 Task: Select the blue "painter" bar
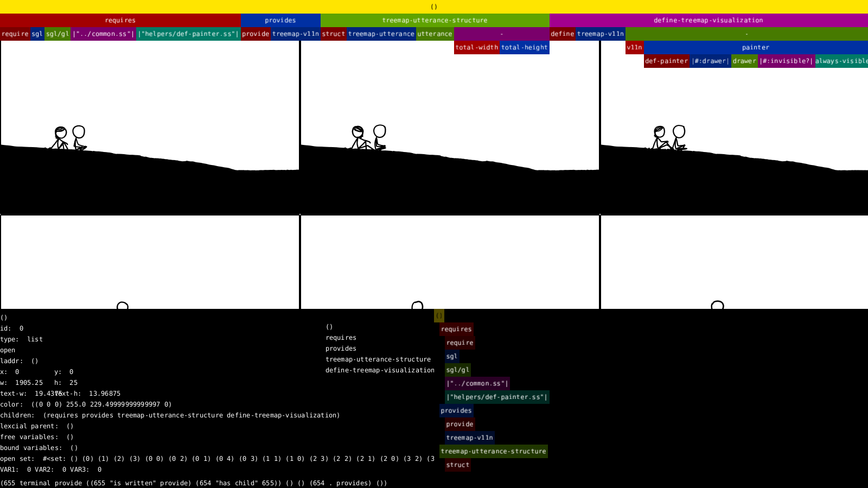755,47
